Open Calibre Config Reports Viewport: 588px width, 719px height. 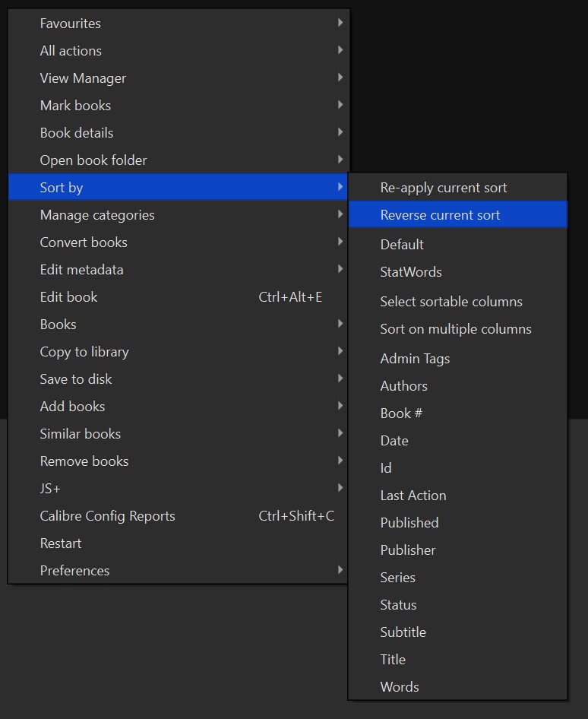pyautogui.click(x=108, y=516)
